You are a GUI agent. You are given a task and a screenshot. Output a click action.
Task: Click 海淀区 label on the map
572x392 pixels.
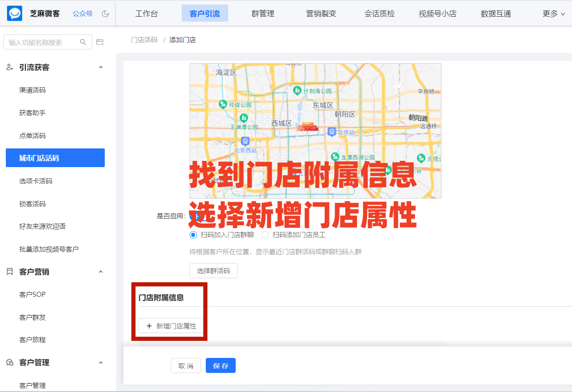point(226,72)
